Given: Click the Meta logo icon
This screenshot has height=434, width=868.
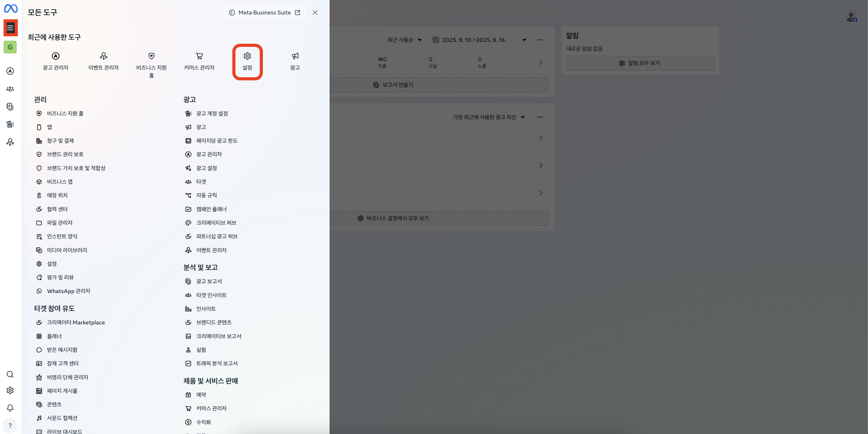Looking at the screenshot, I should pyautogui.click(x=11, y=8).
